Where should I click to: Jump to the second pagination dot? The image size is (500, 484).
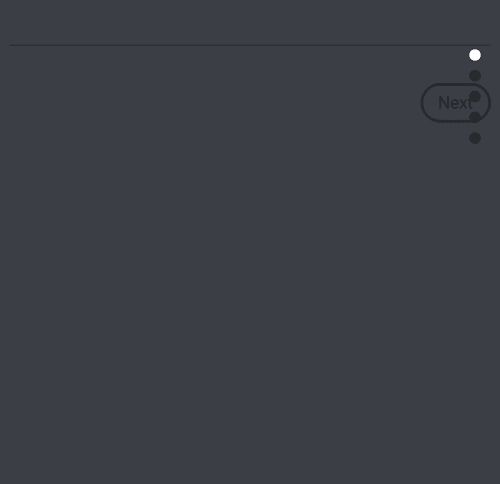coord(475,76)
